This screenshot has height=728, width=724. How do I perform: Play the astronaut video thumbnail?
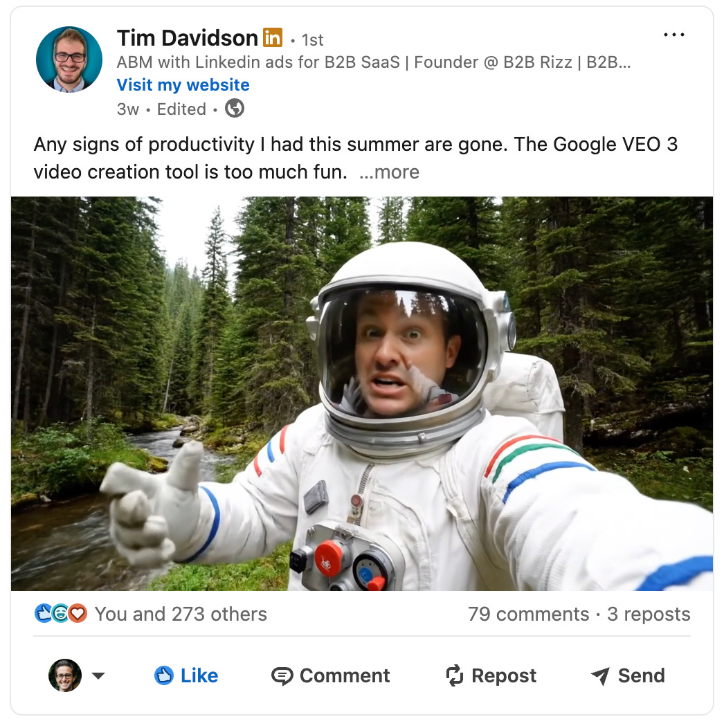pyautogui.click(x=362, y=393)
